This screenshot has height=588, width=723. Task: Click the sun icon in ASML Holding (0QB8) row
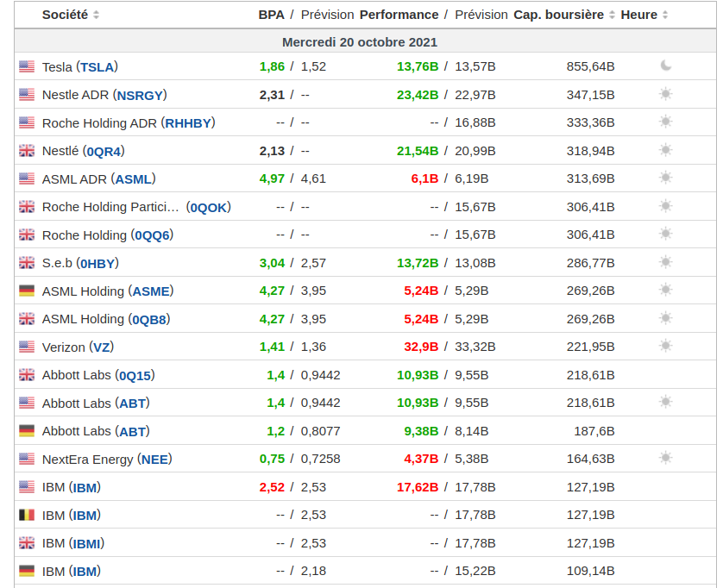pos(665,318)
